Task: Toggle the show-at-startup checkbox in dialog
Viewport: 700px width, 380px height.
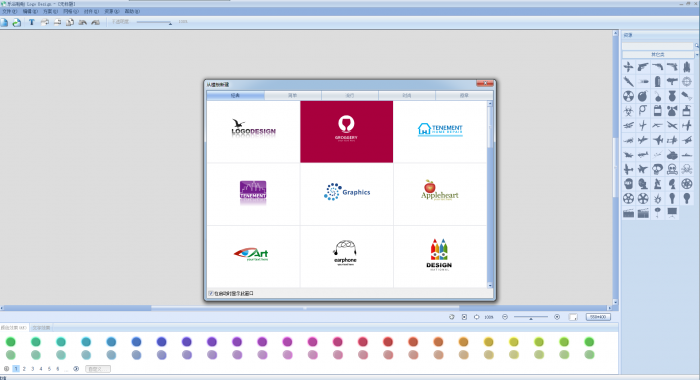Action: coord(211,293)
